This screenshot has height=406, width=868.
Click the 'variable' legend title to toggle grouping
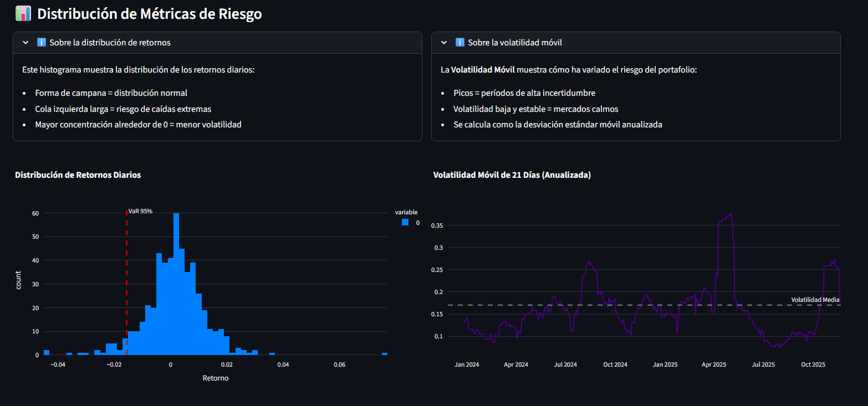[407, 212]
